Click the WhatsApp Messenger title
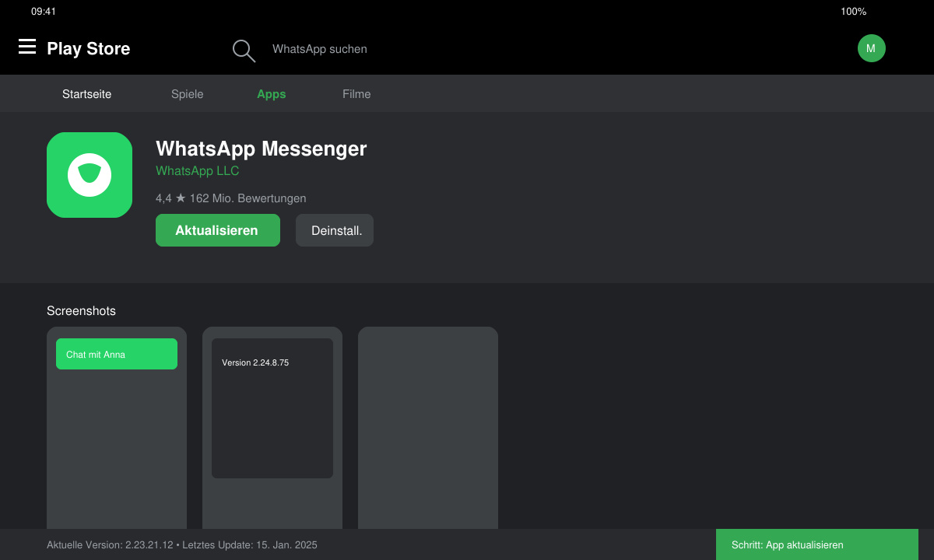 (262, 149)
